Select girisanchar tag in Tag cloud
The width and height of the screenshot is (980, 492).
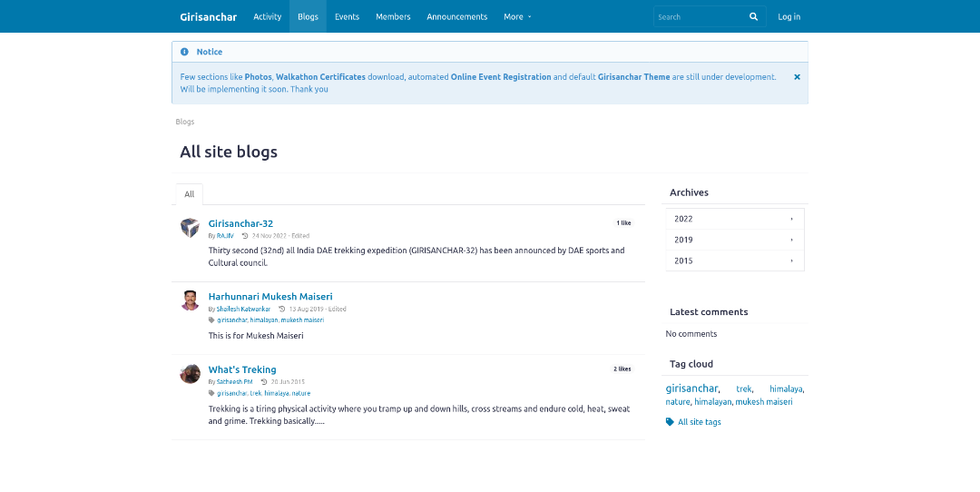691,389
